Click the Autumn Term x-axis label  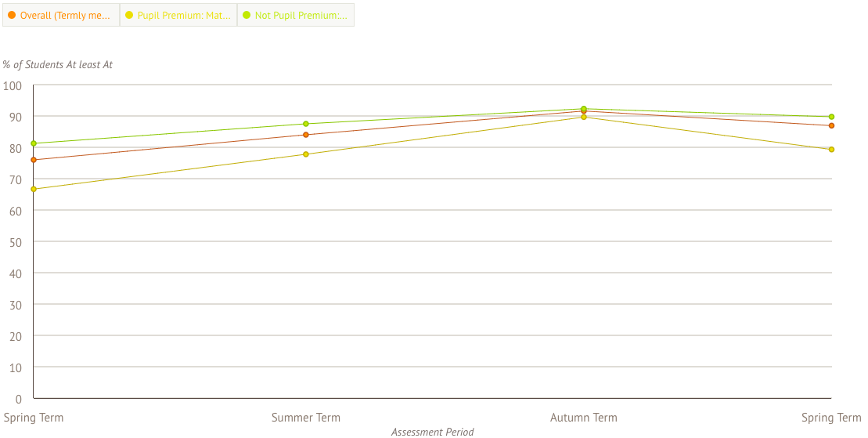click(x=584, y=418)
